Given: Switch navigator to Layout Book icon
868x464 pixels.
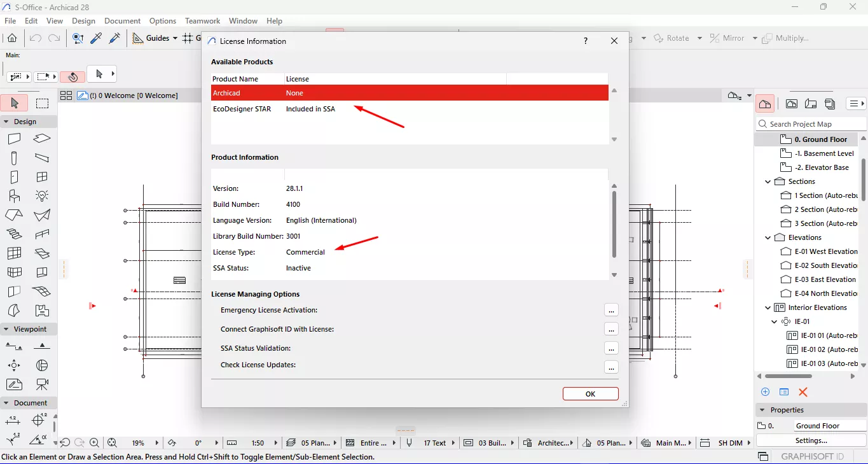Looking at the screenshot, I should coord(811,104).
